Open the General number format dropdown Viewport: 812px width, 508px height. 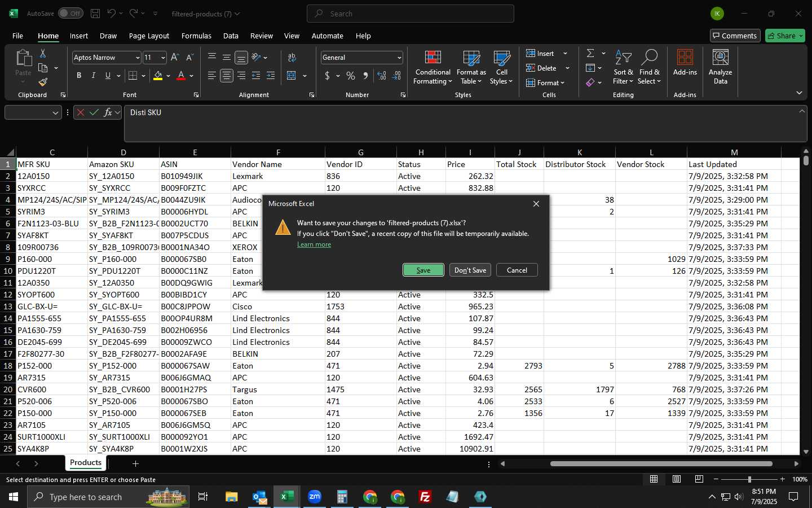click(x=399, y=58)
